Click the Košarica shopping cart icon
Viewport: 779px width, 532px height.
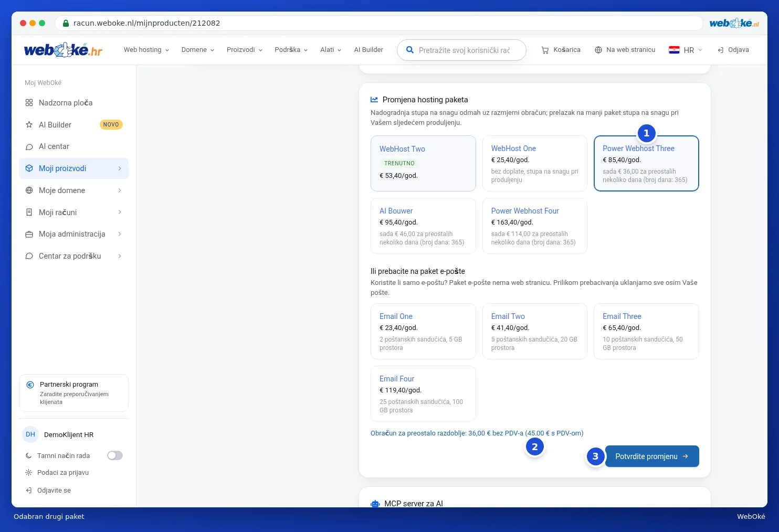click(545, 50)
